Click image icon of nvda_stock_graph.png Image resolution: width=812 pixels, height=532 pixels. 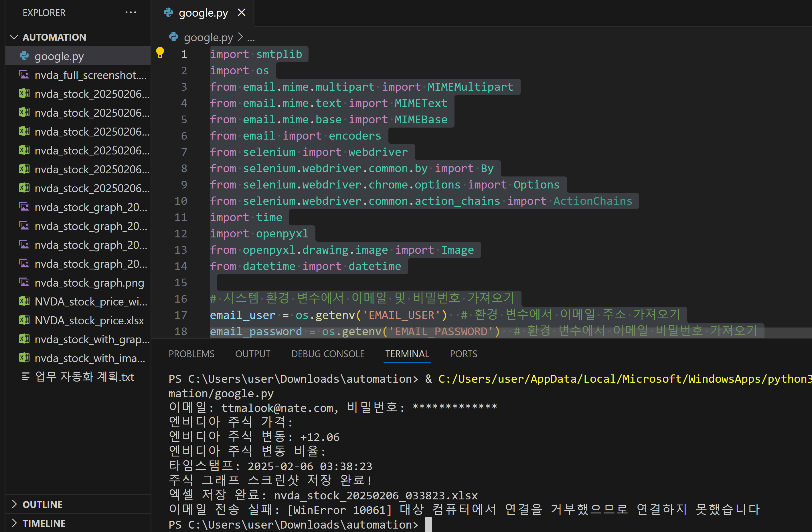pos(24,283)
